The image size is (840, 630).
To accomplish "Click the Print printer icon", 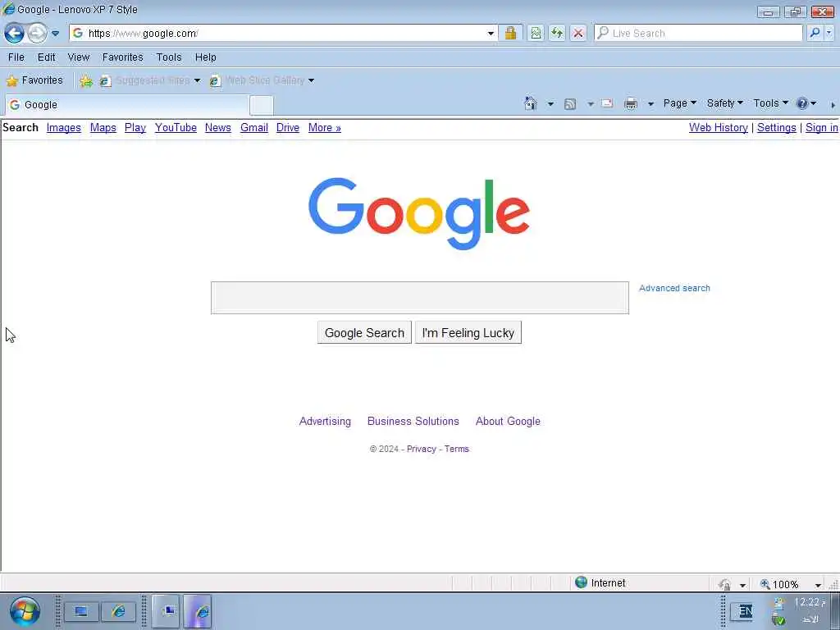I will pos(631,104).
